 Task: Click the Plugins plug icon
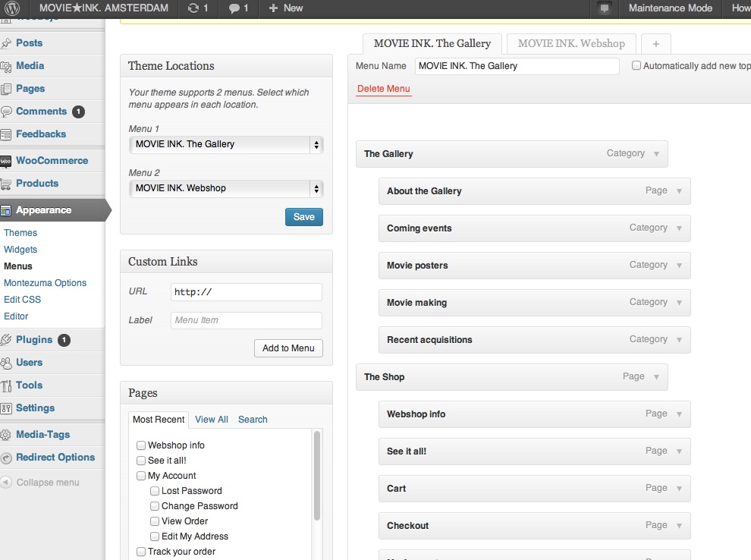pyautogui.click(x=6, y=340)
